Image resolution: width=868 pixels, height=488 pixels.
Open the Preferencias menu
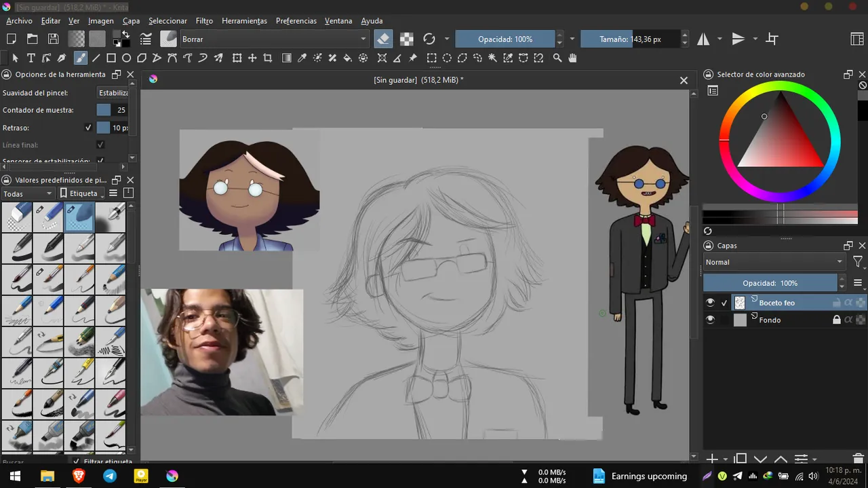pyautogui.click(x=296, y=21)
